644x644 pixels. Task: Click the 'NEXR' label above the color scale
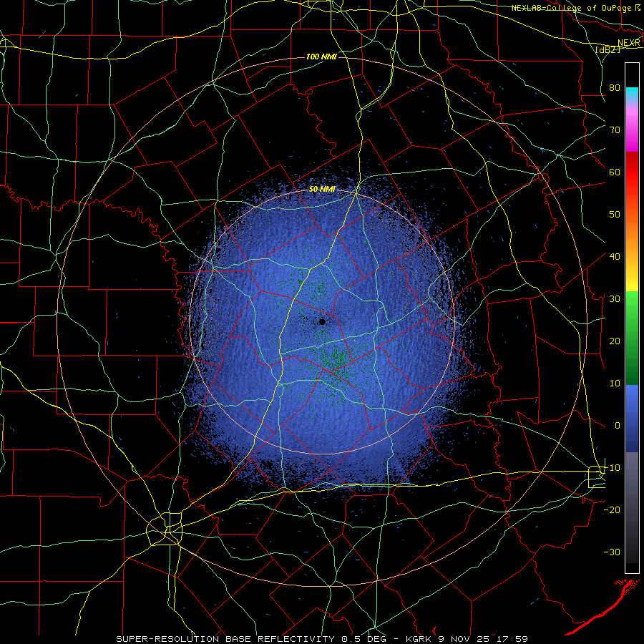tap(629, 43)
